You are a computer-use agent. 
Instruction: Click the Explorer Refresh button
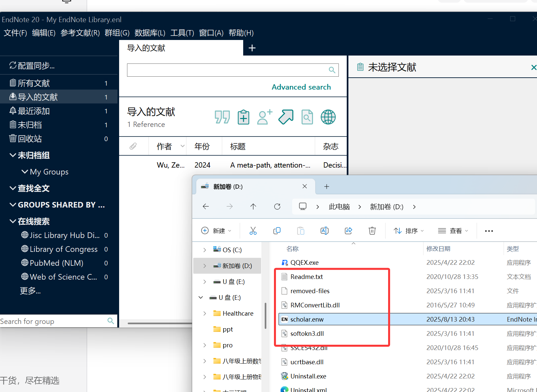coord(277,207)
